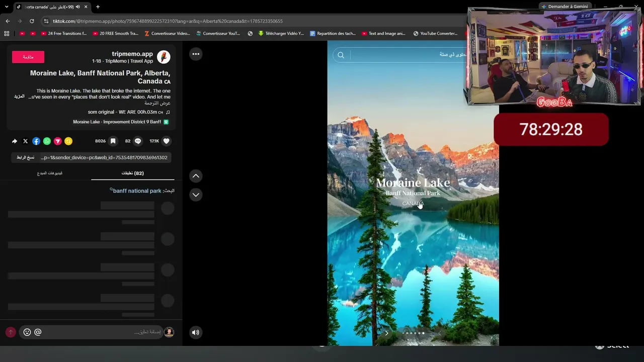Open the emoji picker in comment box
Image resolution: width=644 pixels, height=362 pixels.
pos(27,332)
